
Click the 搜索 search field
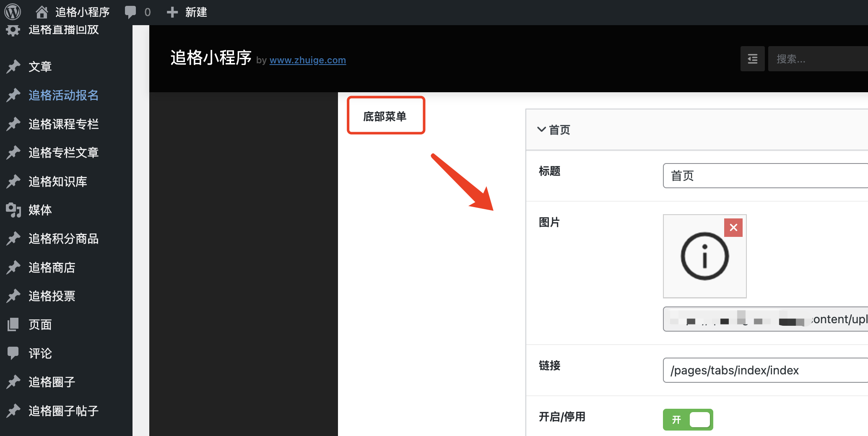(818, 59)
